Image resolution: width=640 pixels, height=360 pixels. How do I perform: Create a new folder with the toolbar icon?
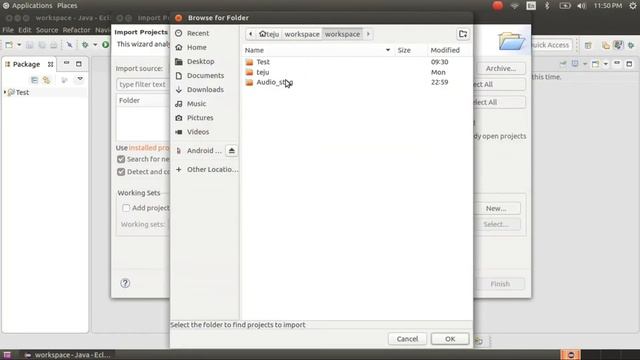(x=463, y=34)
